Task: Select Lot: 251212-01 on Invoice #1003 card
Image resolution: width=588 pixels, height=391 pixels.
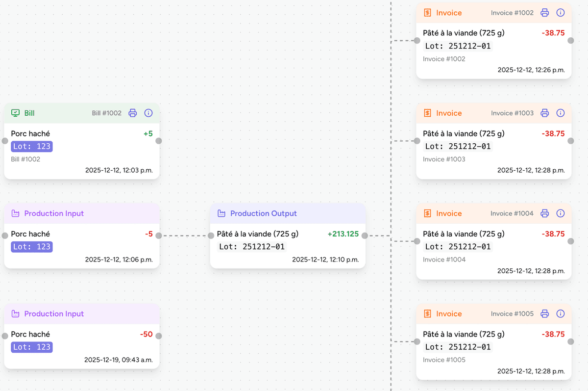Action: coord(458,146)
